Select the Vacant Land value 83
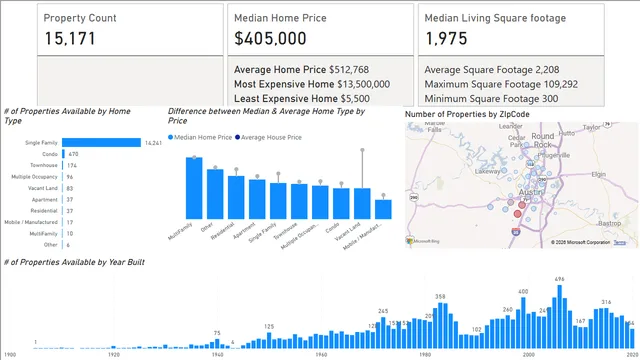This screenshot has height=360, width=640. pos(70,188)
